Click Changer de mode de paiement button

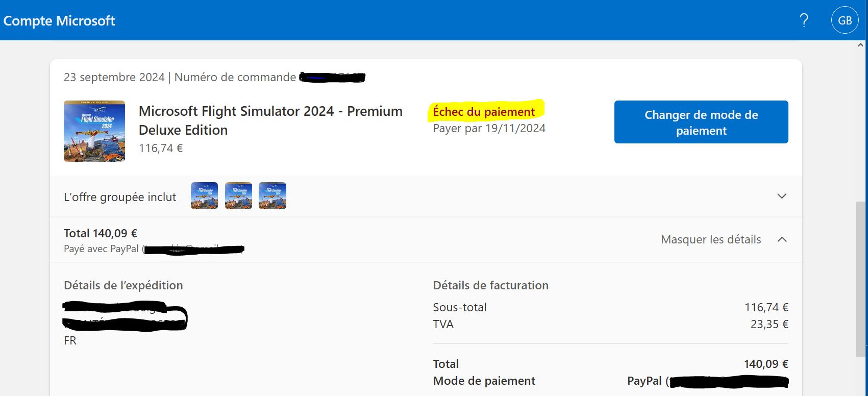(x=701, y=122)
